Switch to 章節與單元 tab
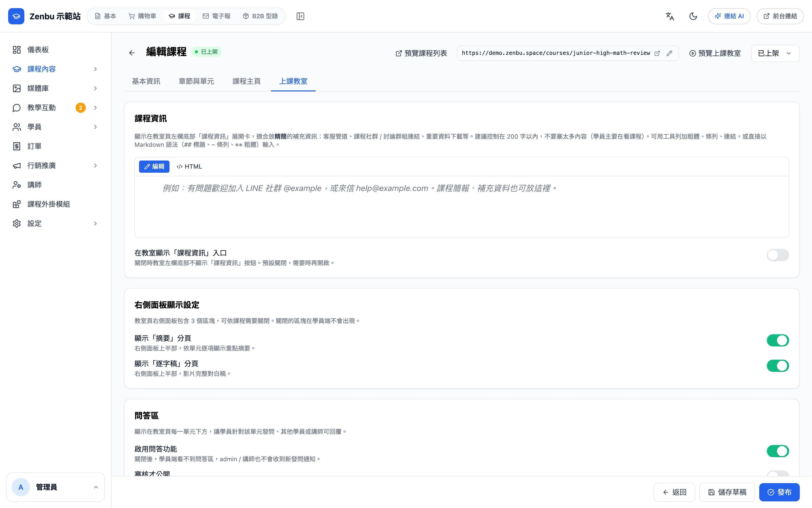Screen dimensions: 812x508 point(196,81)
